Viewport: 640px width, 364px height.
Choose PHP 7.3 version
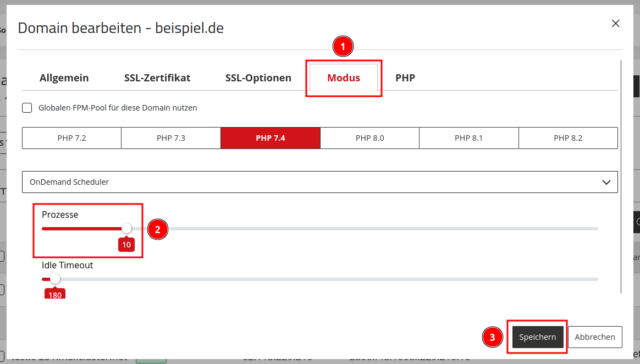click(x=171, y=138)
